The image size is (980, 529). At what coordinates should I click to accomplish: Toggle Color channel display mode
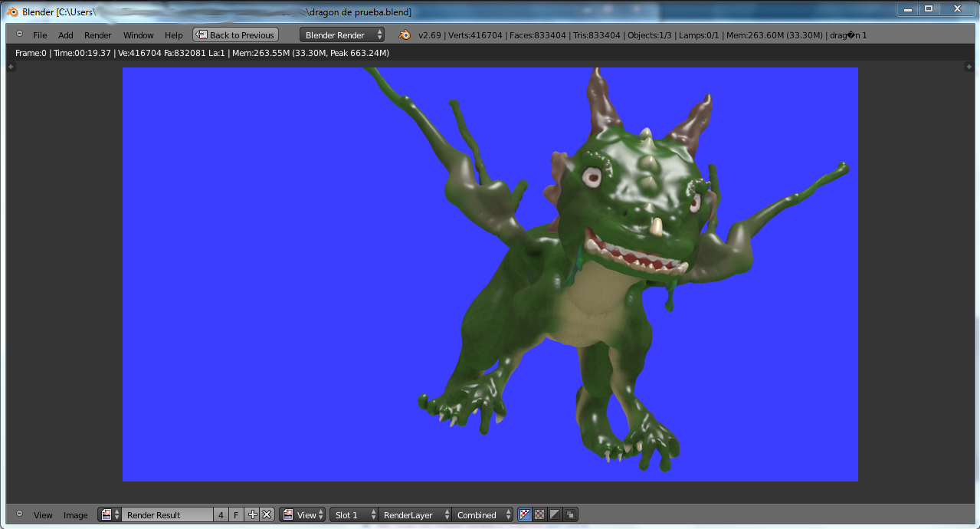[x=539, y=515]
